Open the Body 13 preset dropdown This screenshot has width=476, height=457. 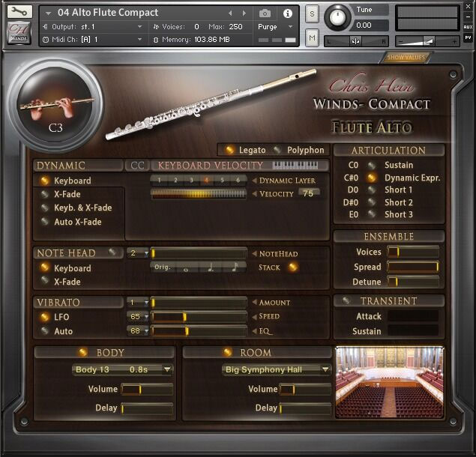pyautogui.click(x=123, y=369)
